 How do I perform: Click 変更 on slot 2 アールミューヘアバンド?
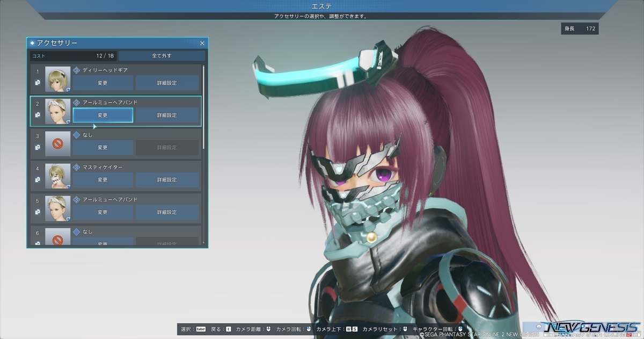[x=103, y=115]
